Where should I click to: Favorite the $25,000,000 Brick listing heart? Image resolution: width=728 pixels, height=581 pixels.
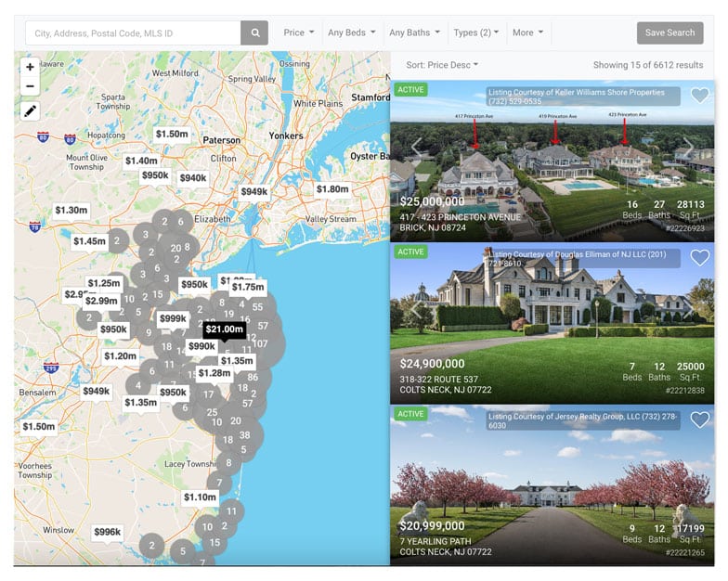tap(700, 96)
